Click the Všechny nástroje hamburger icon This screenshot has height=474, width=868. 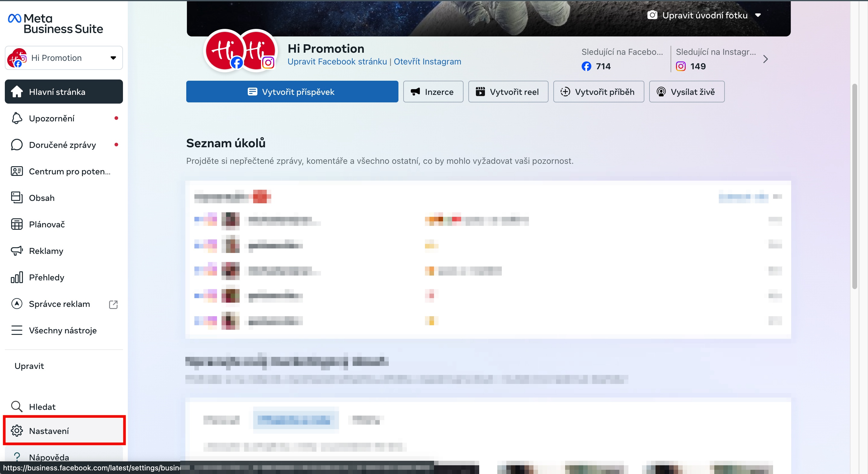click(17, 330)
